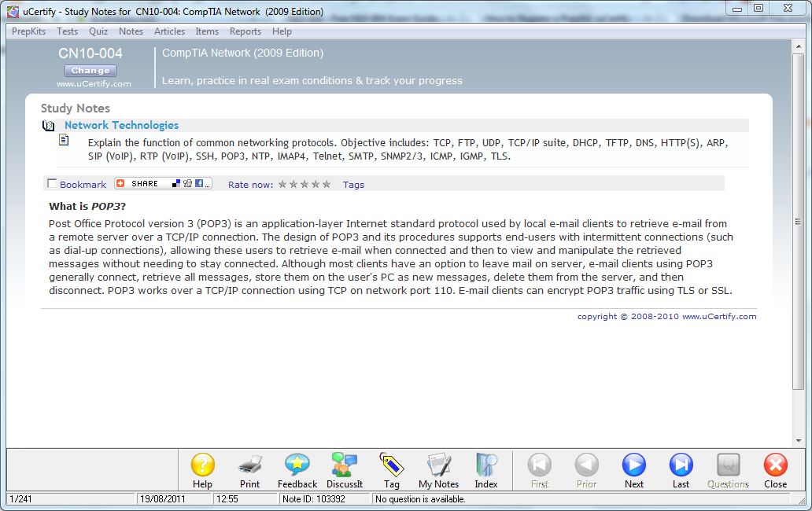Open My Notes
The width and height of the screenshot is (812, 511).
pyautogui.click(x=438, y=470)
